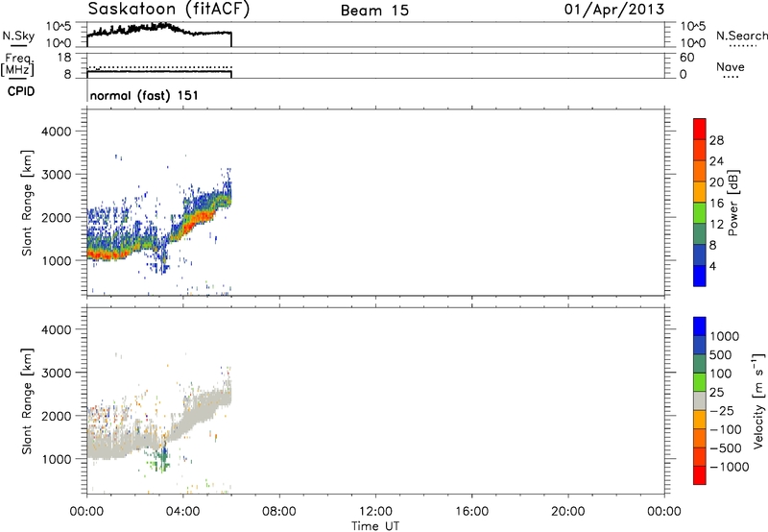Click the Velocity [m s-1] colorbar label
The image size is (768, 532).
(758, 400)
